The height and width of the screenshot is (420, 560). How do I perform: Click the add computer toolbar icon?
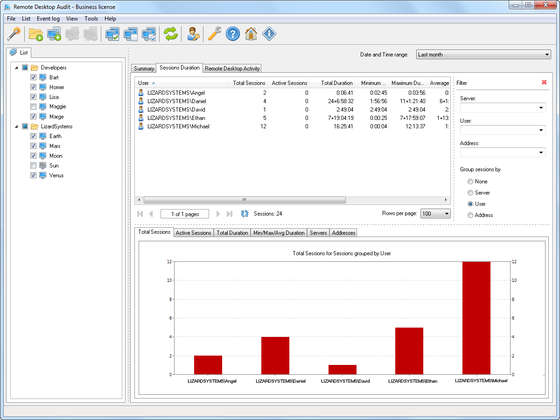click(x=54, y=34)
